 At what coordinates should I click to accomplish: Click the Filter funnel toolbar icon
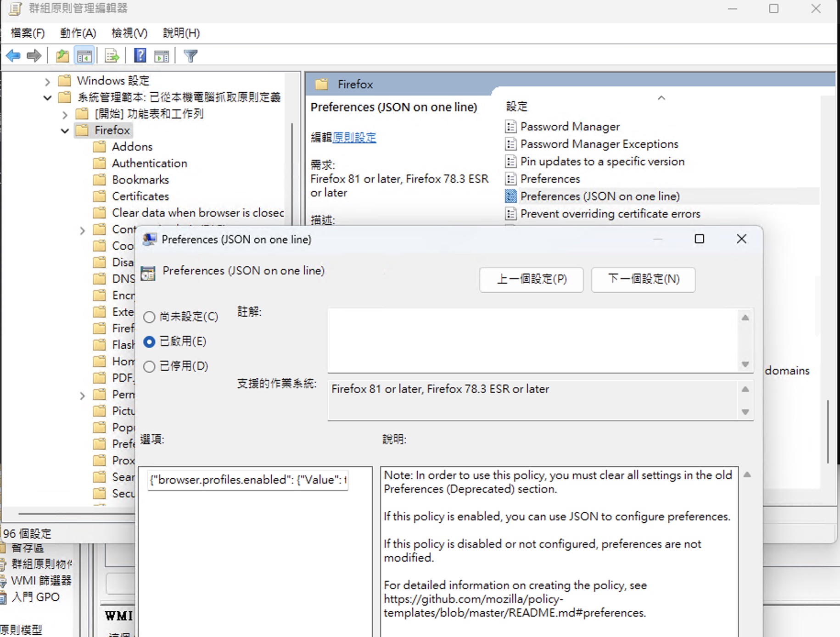pos(190,56)
